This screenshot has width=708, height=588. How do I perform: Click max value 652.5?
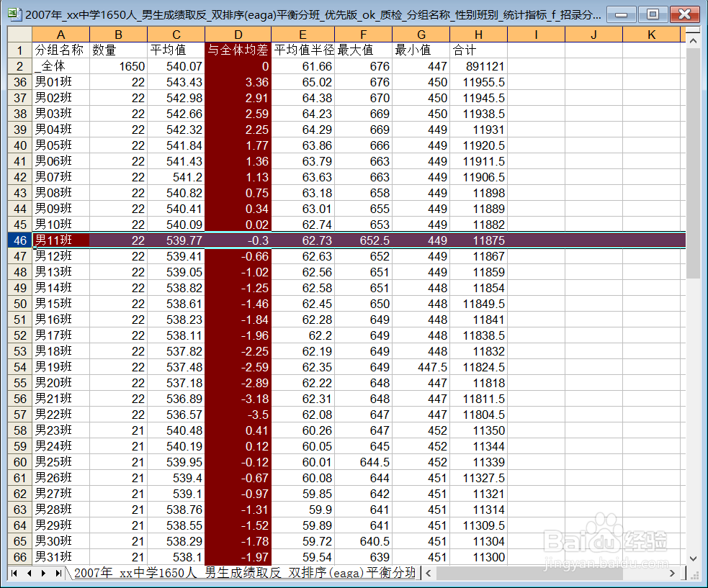pyautogui.click(x=364, y=240)
